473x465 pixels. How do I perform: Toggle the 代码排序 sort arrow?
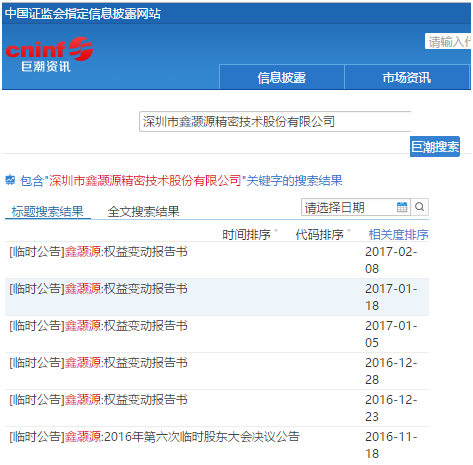click(349, 231)
